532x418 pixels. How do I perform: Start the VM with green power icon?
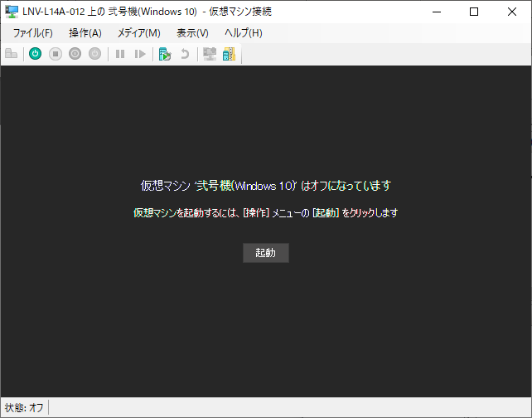[36, 54]
